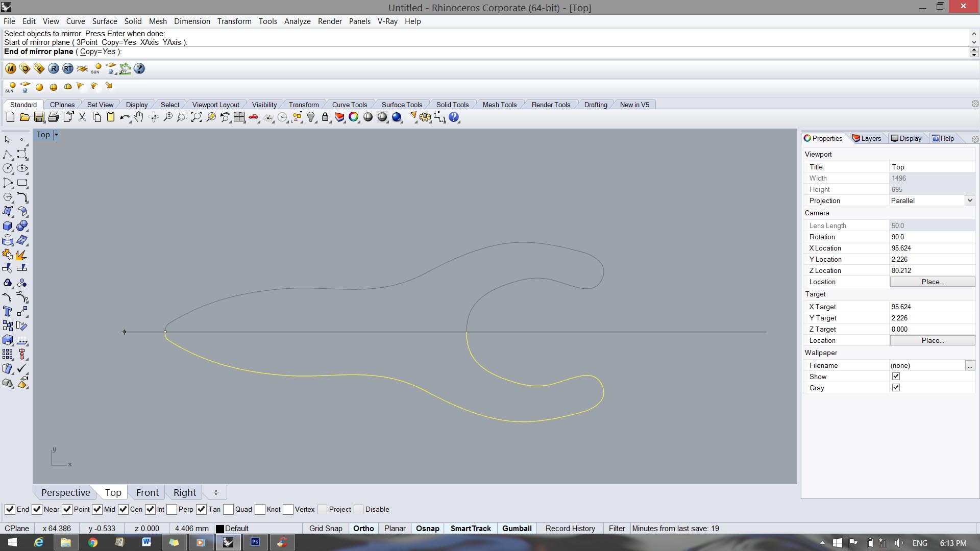The image size is (980, 551).
Task: Click the Hide objects lightbulb icon
Action: [311, 117]
